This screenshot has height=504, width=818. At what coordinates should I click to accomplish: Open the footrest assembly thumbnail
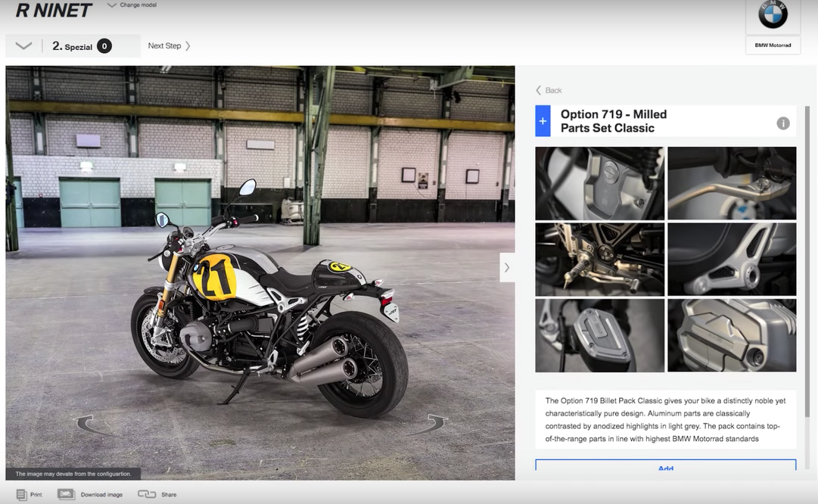click(599, 259)
